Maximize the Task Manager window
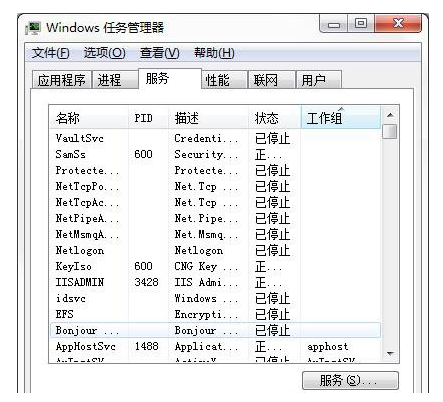 pyautogui.click(x=361, y=24)
